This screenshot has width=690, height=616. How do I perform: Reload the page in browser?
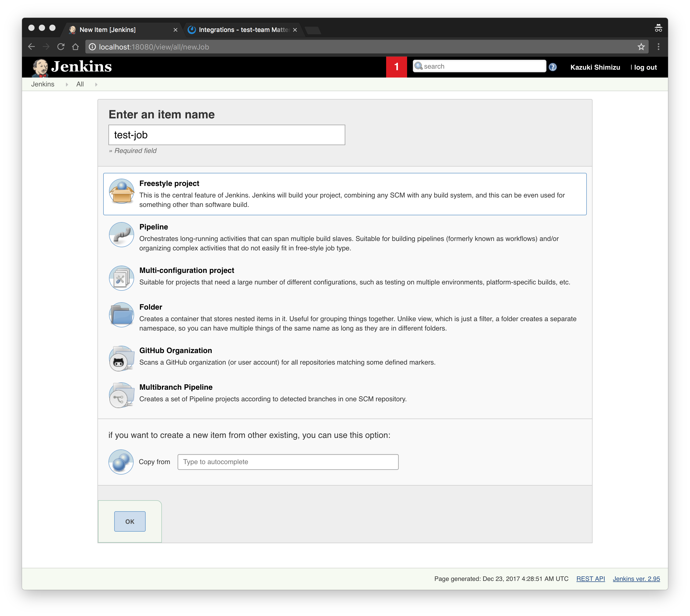(61, 47)
